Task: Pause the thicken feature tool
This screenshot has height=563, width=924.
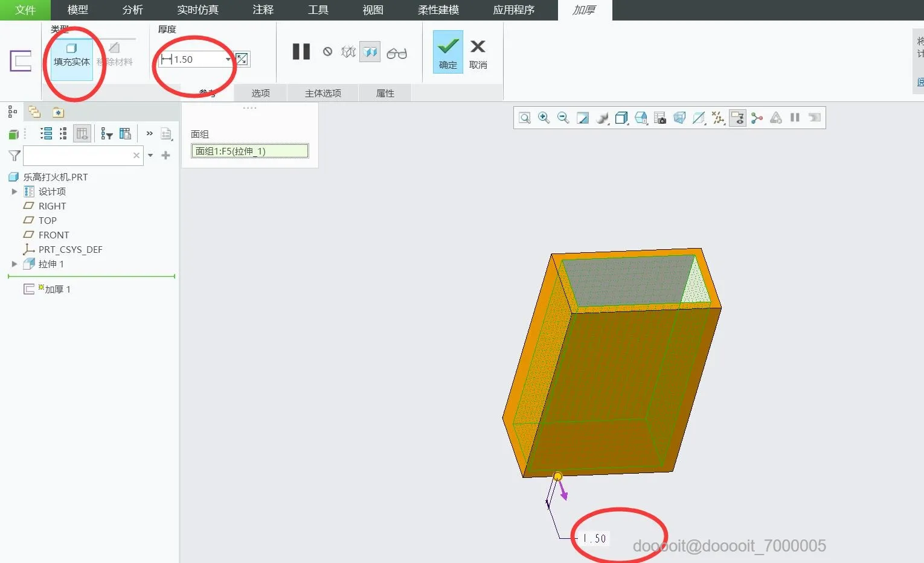Action: [301, 52]
